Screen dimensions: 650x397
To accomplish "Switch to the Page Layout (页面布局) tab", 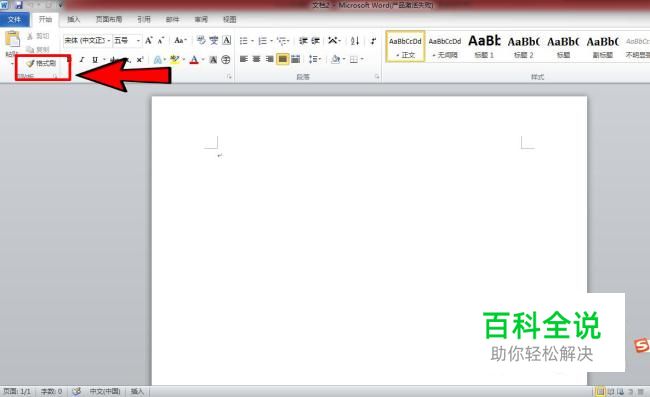I will (x=109, y=19).
